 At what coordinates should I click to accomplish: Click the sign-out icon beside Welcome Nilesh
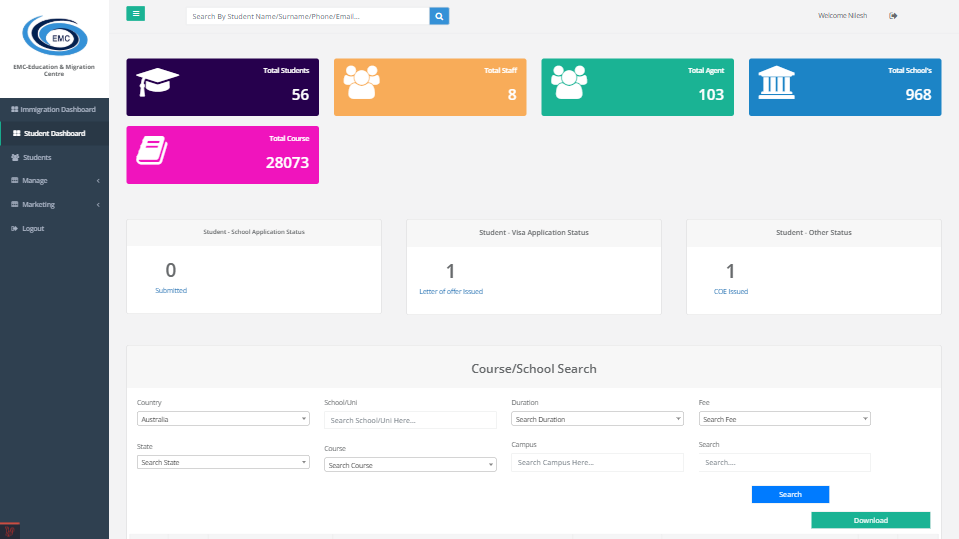point(893,16)
